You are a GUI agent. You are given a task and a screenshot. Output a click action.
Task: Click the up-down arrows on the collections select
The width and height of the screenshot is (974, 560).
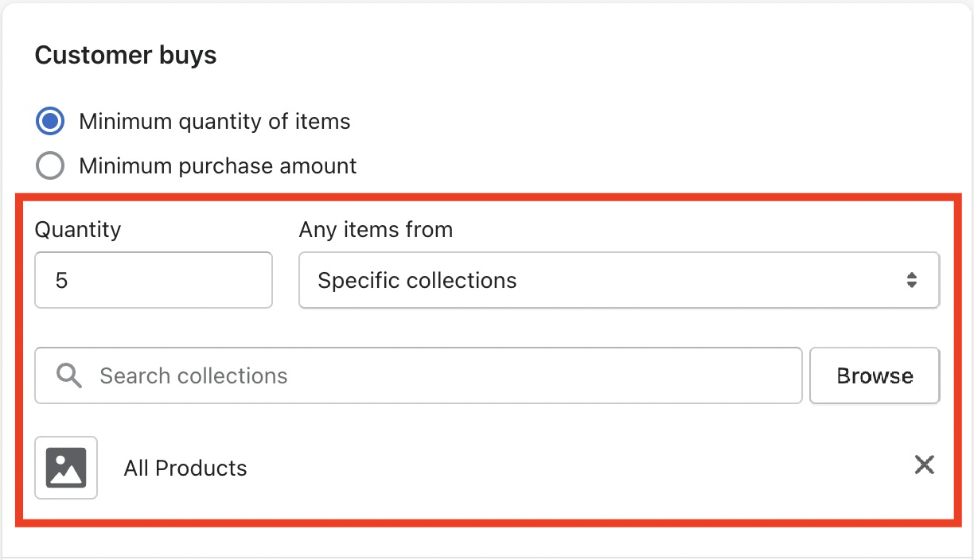pyautogui.click(x=912, y=280)
